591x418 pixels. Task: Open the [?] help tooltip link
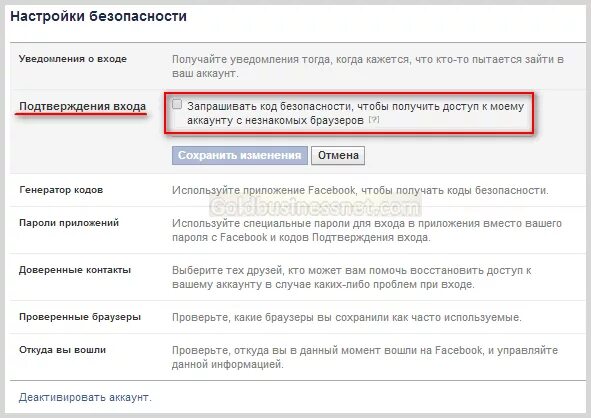click(374, 120)
